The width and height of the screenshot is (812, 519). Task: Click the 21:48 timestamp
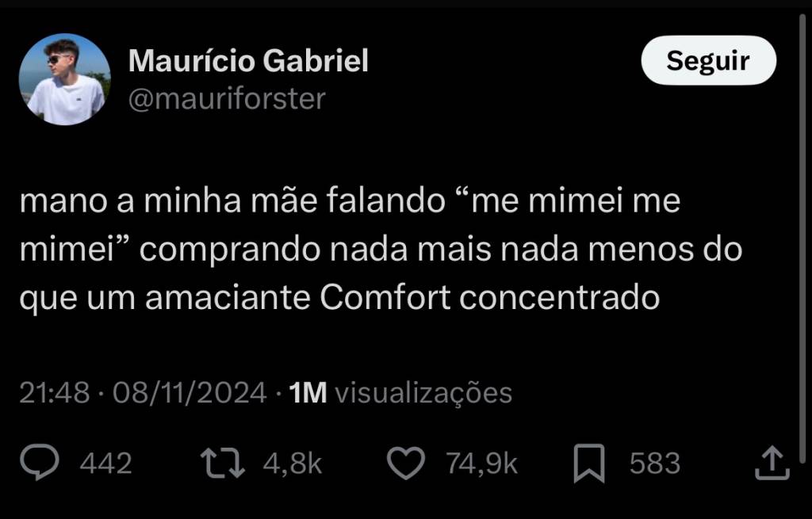[55, 393]
